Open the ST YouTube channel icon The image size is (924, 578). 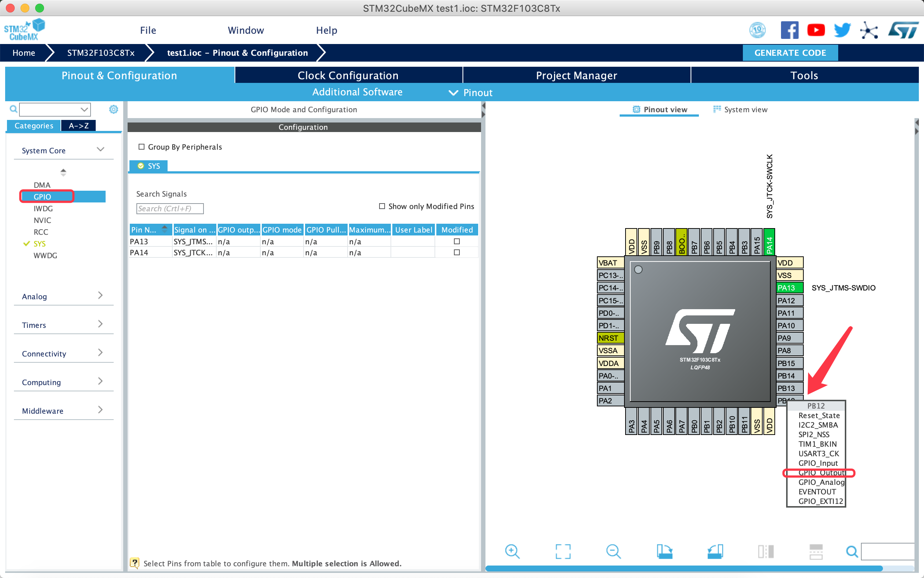(x=816, y=30)
